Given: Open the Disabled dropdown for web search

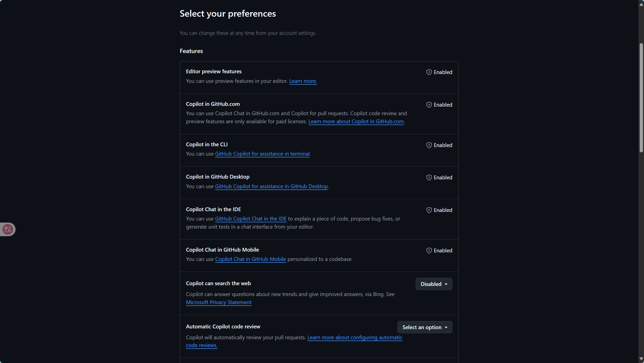Looking at the screenshot, I should [x=434, y=284].
